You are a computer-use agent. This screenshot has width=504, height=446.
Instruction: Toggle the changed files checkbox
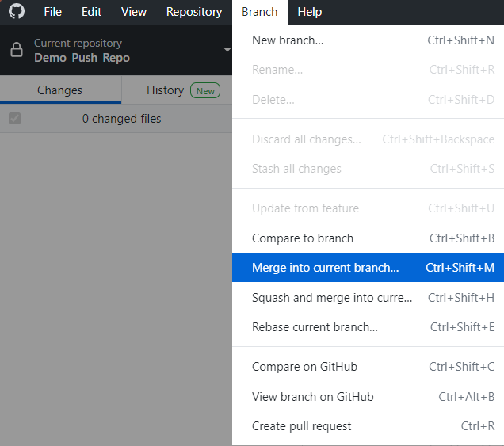(14, 119)
